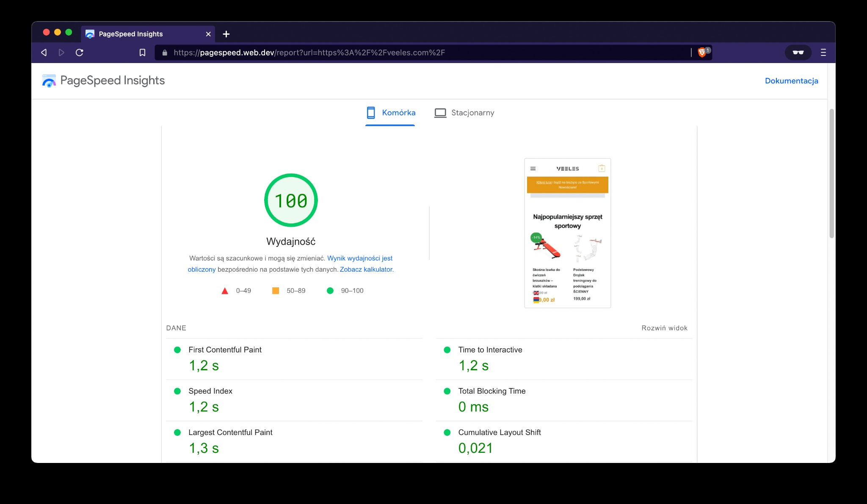
Task: Click the phone icon next to Komórka
Action: tap(371, 113)
